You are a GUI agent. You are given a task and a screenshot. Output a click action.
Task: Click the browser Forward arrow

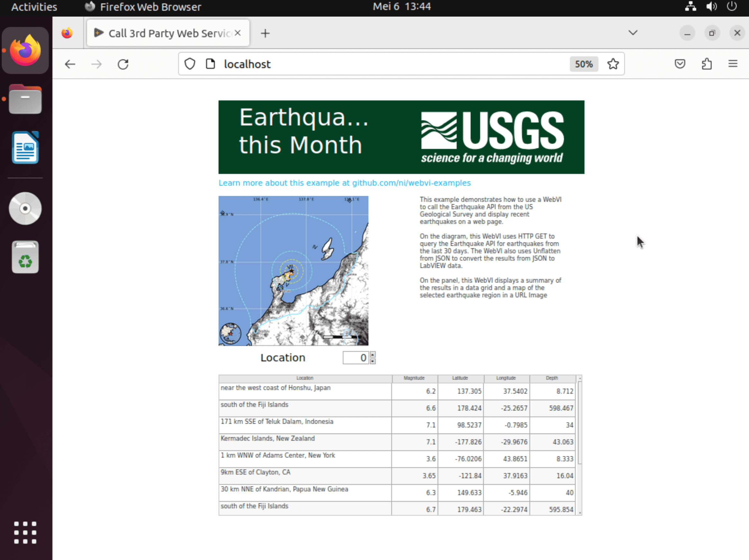coord(96,64)
